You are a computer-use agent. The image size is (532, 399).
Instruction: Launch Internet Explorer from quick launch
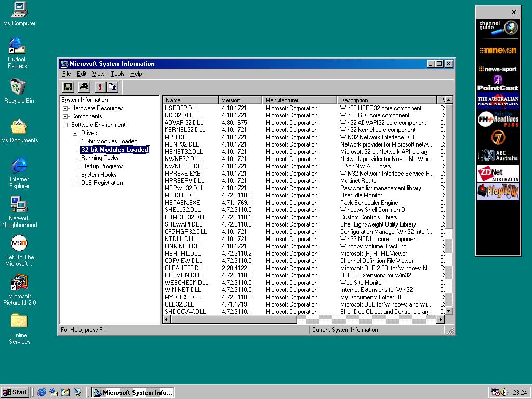(42, 393)
